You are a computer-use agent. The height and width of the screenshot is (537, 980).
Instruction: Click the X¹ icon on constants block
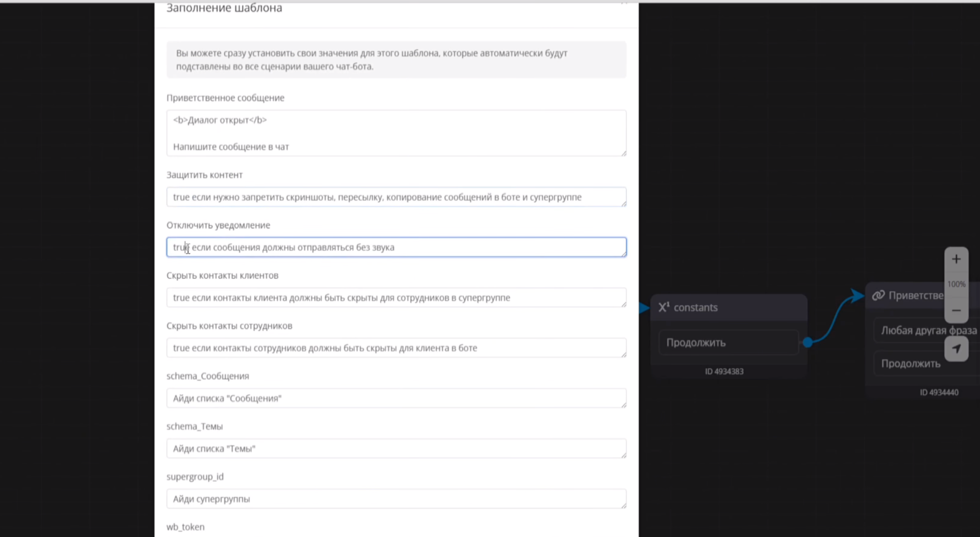(664, 307)
